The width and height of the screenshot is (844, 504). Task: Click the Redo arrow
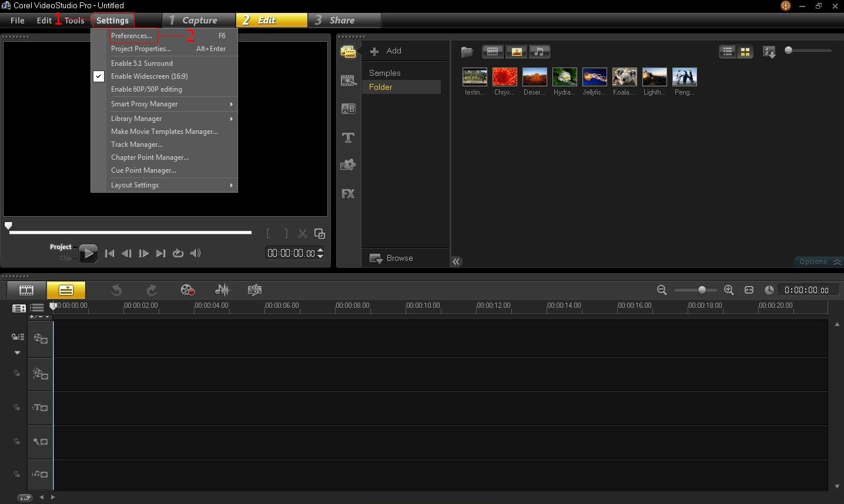[x=152, y=290]
